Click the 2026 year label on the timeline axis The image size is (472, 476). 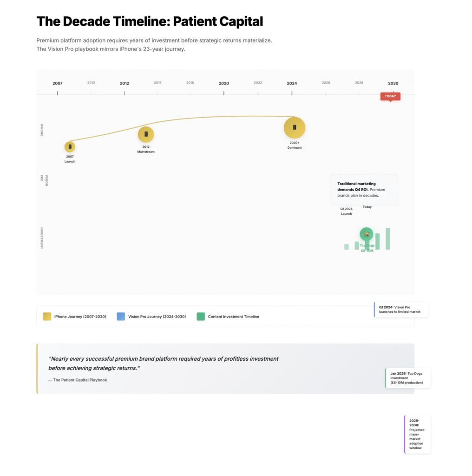click(x=326, y=83)
